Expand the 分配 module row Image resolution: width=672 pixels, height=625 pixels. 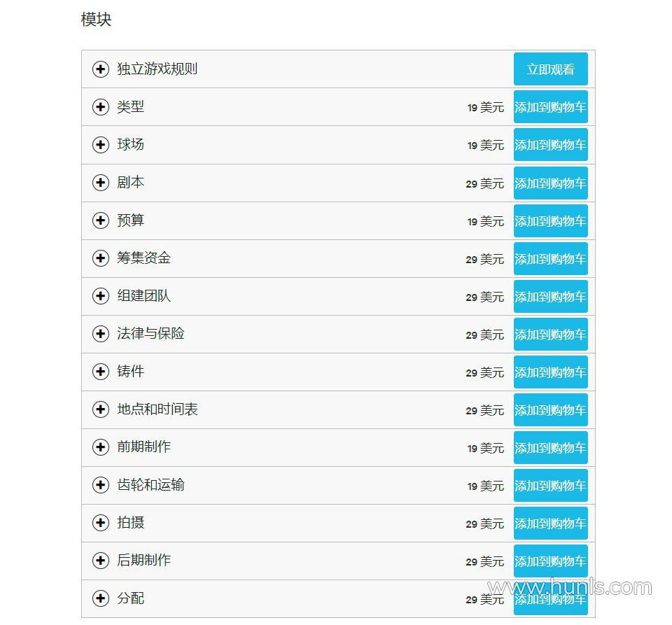101,598
